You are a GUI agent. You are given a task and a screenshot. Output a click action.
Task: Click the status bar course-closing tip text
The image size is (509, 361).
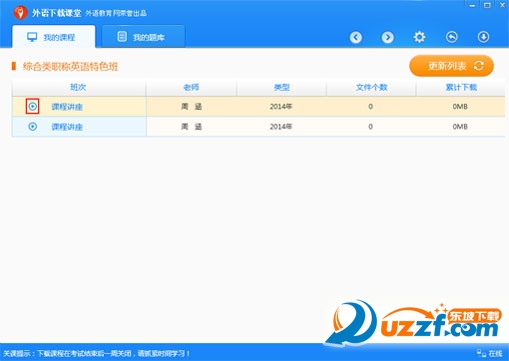click(96, 353)
